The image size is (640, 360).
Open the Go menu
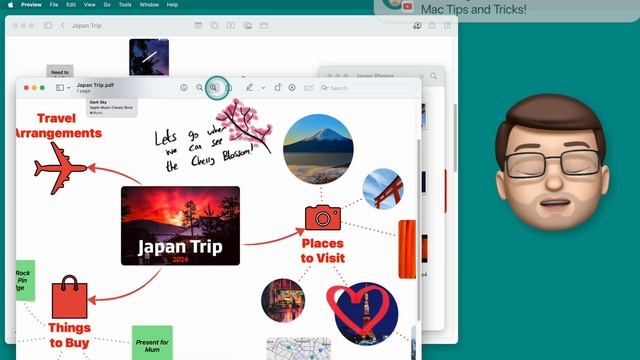pos(107,5)
